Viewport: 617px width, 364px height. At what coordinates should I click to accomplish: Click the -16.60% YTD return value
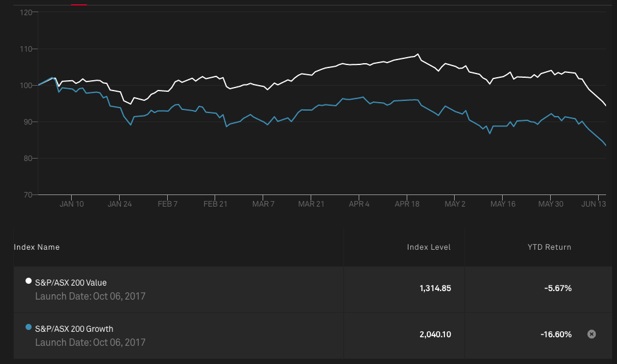point(556,334)
